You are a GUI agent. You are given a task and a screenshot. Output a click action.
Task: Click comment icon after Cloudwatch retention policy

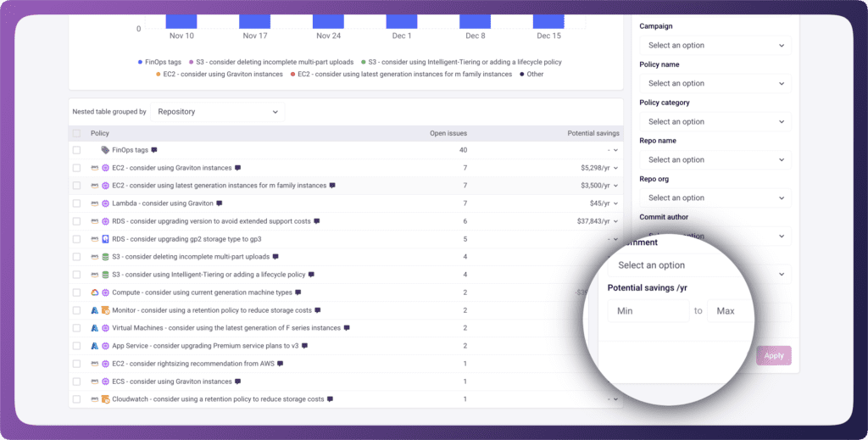coord(330,399)
